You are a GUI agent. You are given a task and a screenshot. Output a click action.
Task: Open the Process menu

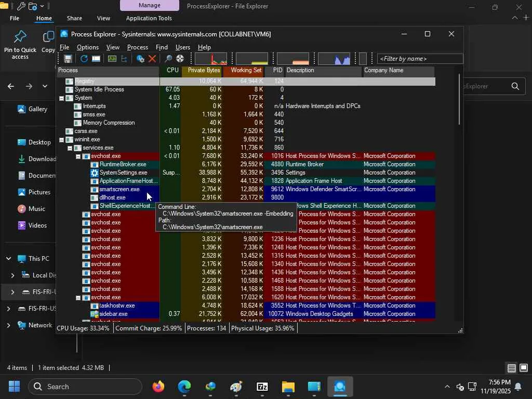pyautogui.click(x=137, y=47)
